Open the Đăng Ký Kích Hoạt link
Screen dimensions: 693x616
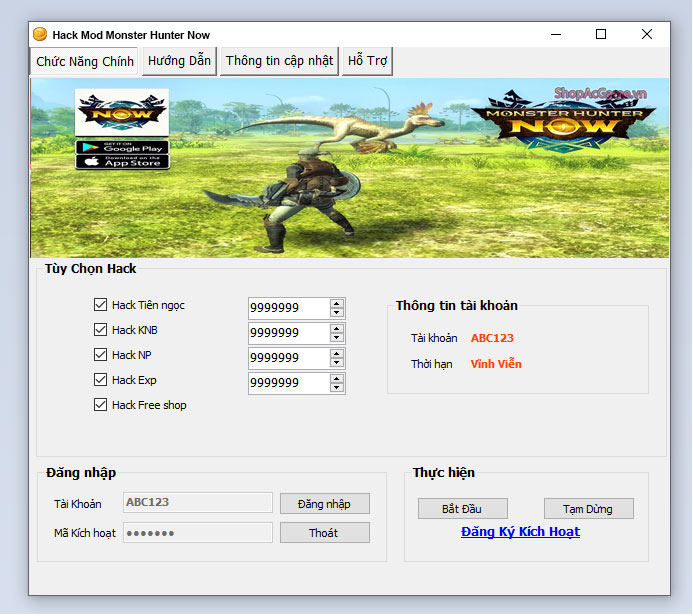click(520, 532)
